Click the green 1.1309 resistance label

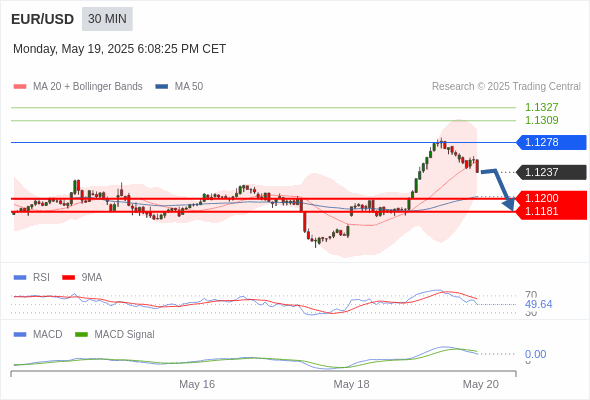(x=541, y=120)
